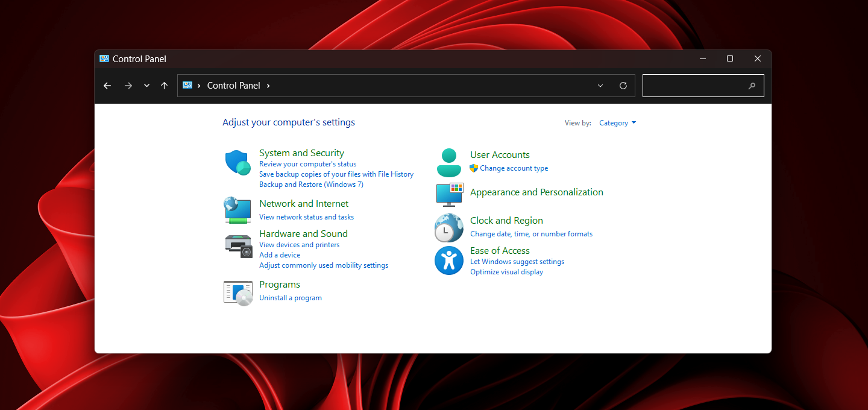The width and height of the screenshot is (868, 410).
Task: Click the Network and Internet globe icon
Action: pyautogui.click(x=237, y=210)
